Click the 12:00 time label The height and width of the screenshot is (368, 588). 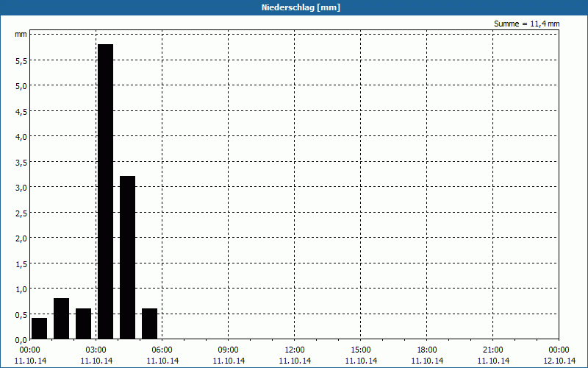point(295,350)
